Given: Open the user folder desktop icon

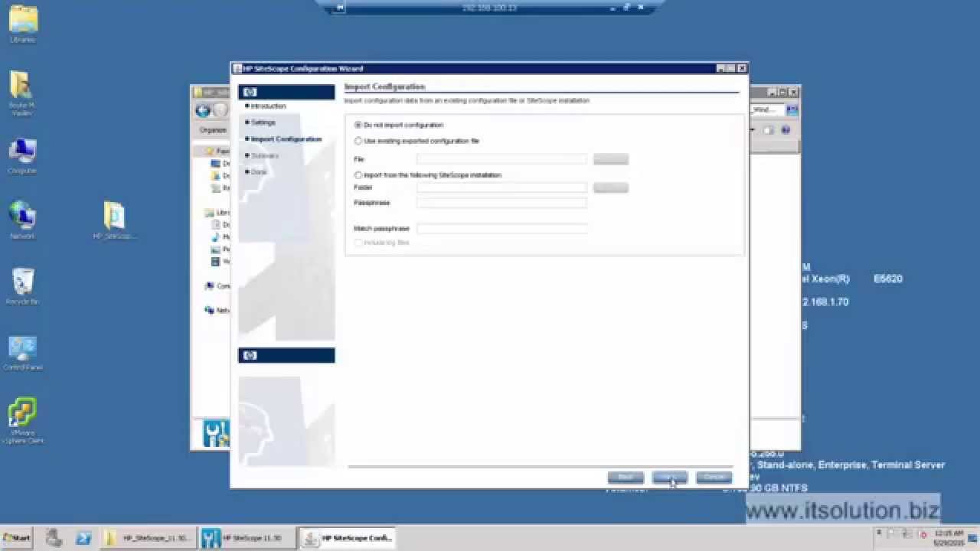Looking at the screenshot, I should [x=22, y=93].
